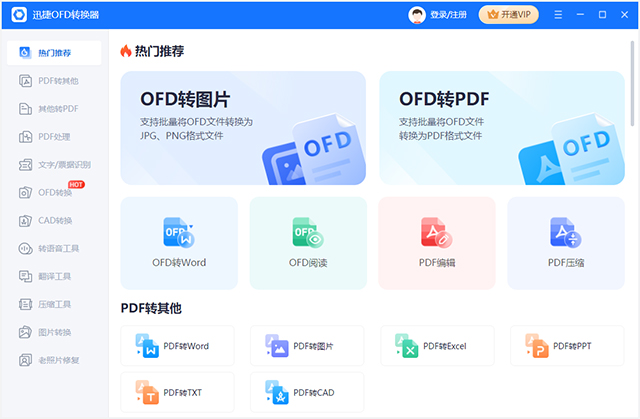The height and width of the screenshot is (419, 640).
Task: Click the 翻译工具 sidebar icon
Action: (25, 277)
